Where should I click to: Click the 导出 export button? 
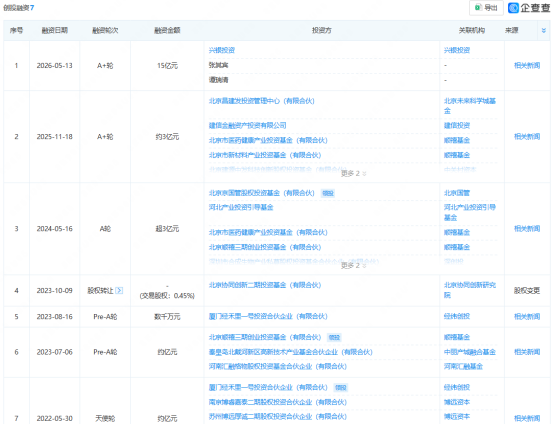tap(486, 7)
